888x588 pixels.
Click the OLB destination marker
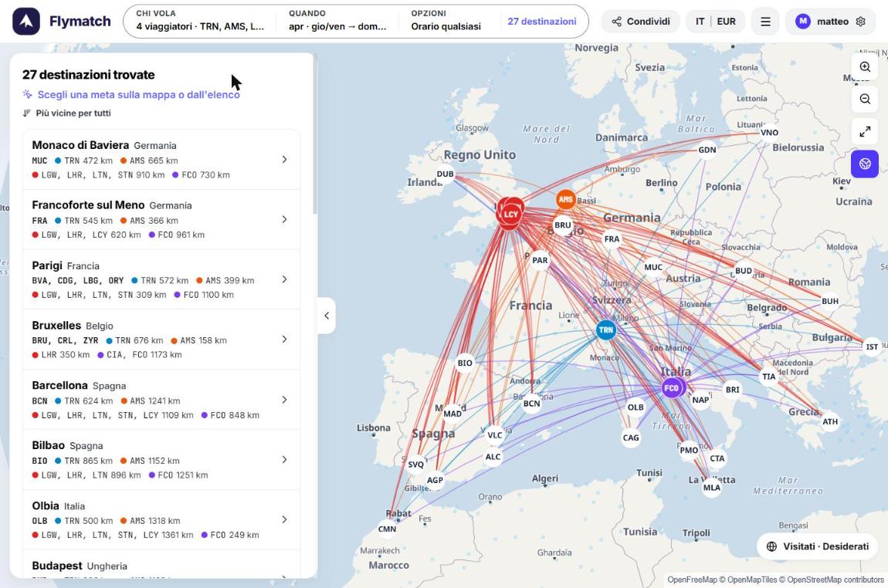(635, 407)
